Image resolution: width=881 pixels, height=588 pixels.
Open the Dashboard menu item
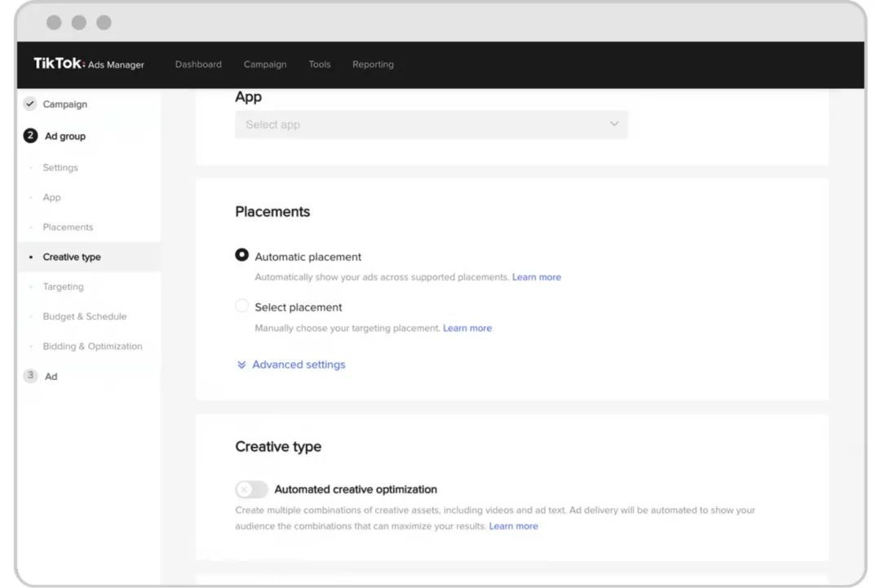click(x=198, y=64)
